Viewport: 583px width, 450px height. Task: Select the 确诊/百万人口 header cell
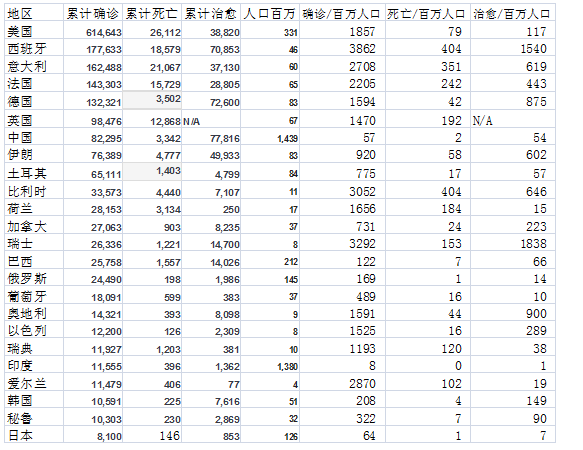click(342, 13)
